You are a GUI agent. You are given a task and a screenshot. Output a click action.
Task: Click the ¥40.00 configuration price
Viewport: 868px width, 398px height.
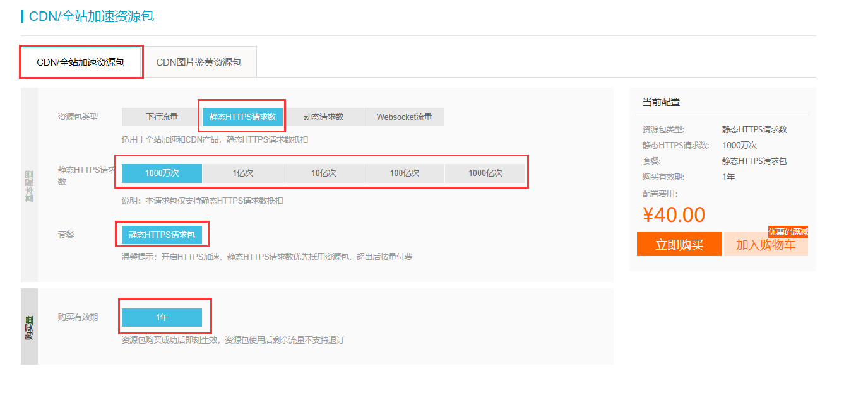click(x=674, y=215)
